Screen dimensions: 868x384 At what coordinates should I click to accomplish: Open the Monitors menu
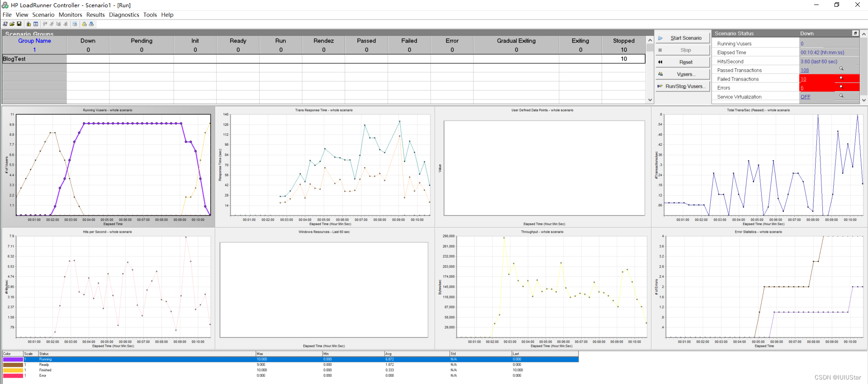[71, 14]
